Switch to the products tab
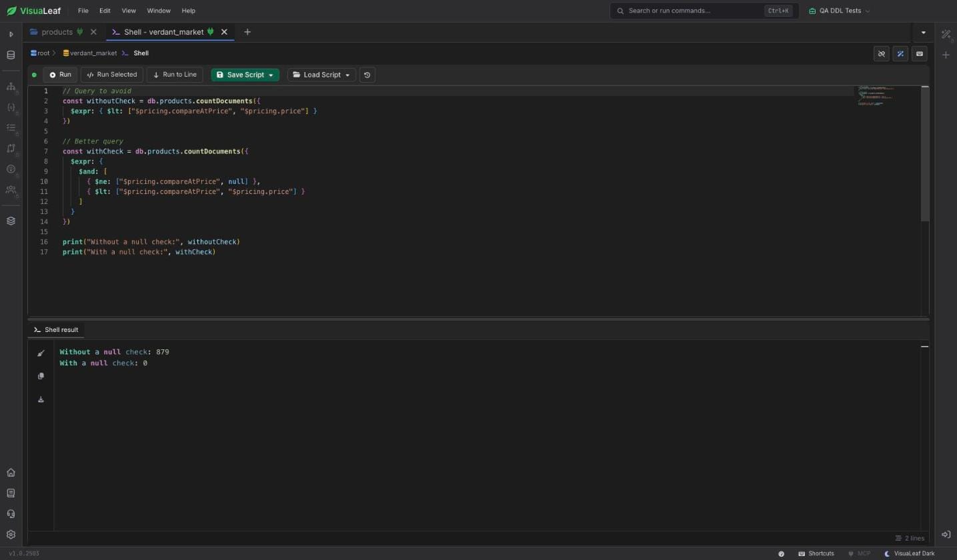 click(x=57, y=32)
